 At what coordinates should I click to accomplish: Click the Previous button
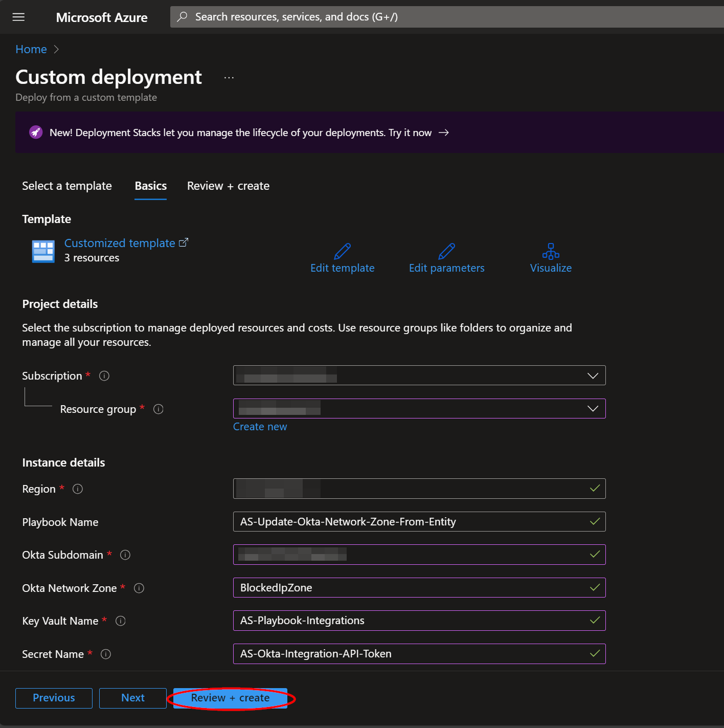[54, 698]
